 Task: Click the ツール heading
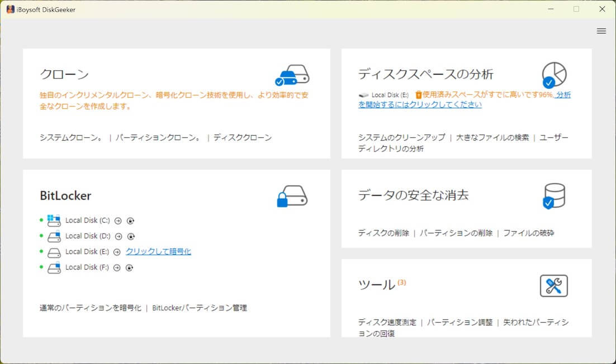pyautogui.click(x=377, y=285)
